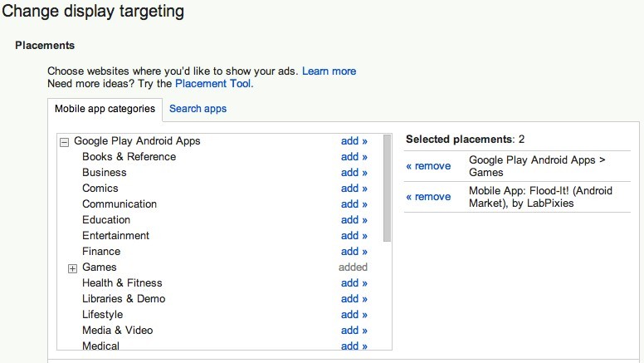Open the Placement Tool link
The width and height of the screenshot is (644, 363).
[x=213, y=84]
